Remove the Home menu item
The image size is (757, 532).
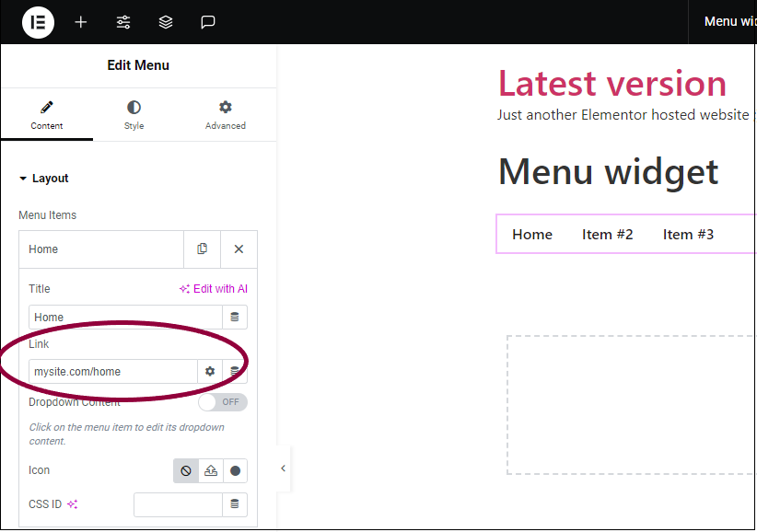coord(239,249)
